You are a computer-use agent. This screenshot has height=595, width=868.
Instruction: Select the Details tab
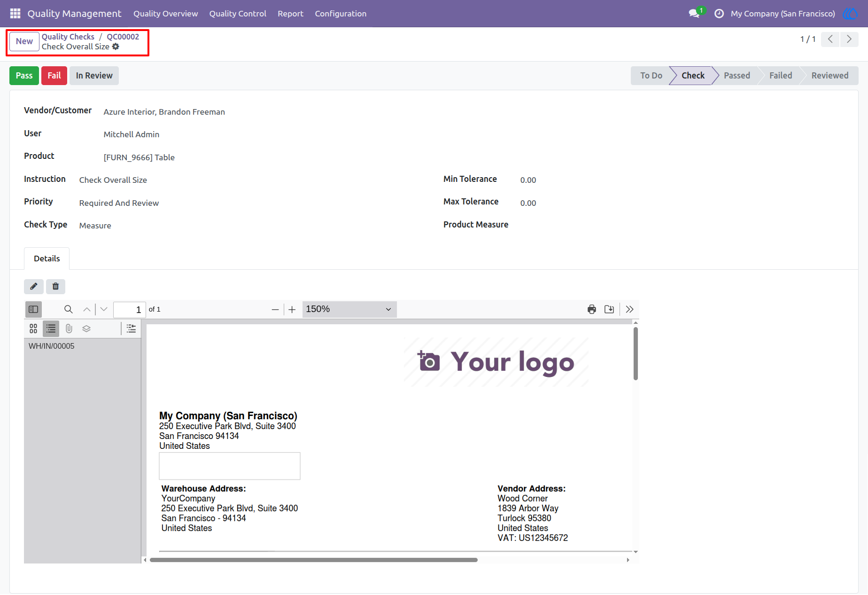pyautogui.click(x=47, y=258)
